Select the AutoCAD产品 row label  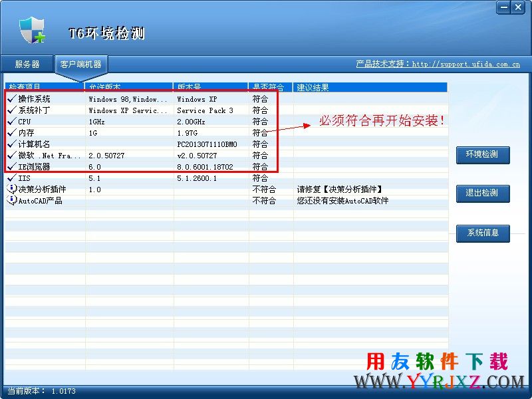click(41, 201)
